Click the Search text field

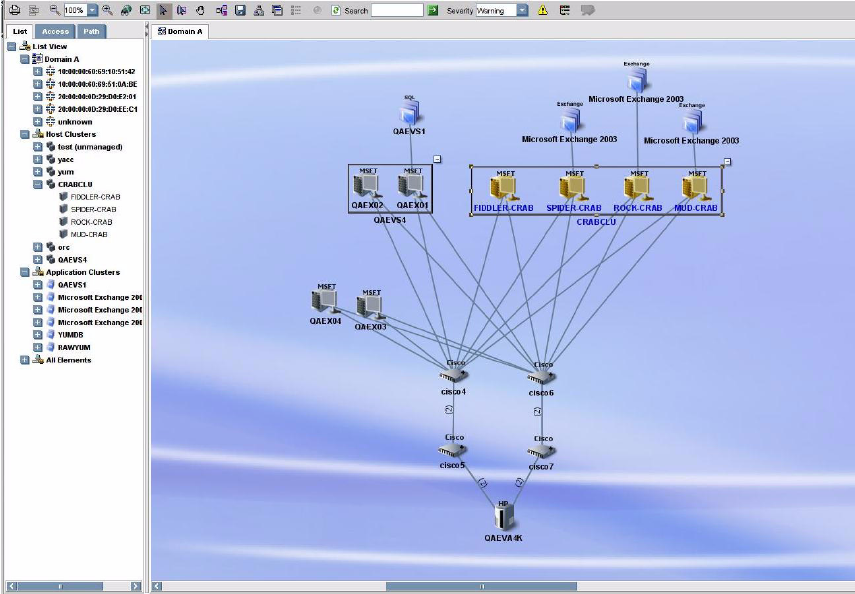pyautogui.click(x=397, y=10)
